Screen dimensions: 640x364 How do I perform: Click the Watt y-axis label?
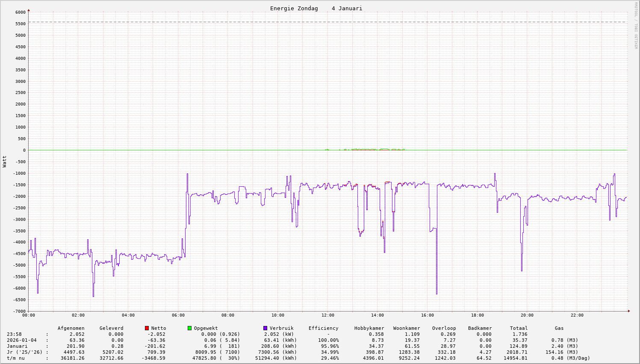click(5, 161)
